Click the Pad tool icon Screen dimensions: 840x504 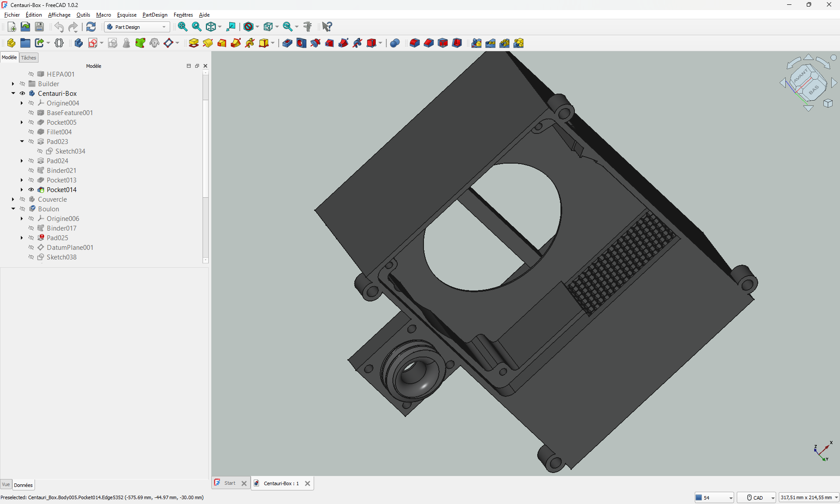click(193, 43)
